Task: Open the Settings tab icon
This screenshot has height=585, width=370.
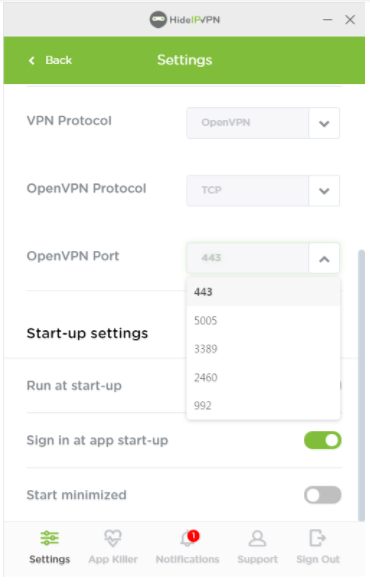Action: pos(50,538)
